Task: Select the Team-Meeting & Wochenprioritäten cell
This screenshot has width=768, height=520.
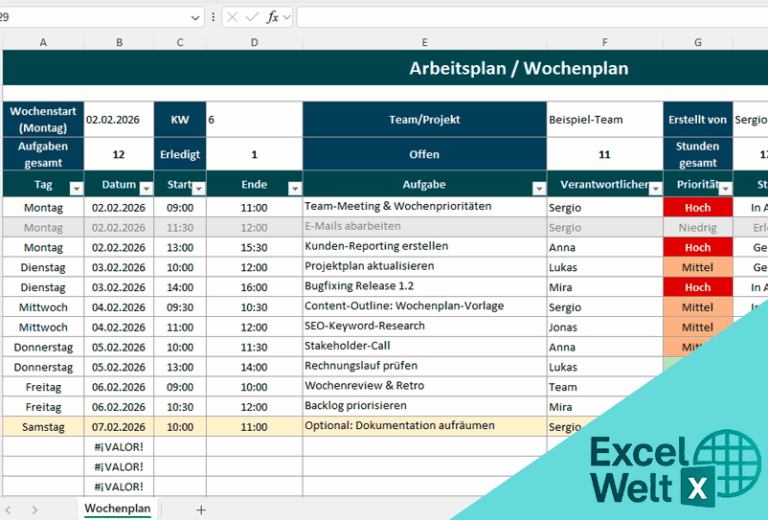Action: [425, 207]
